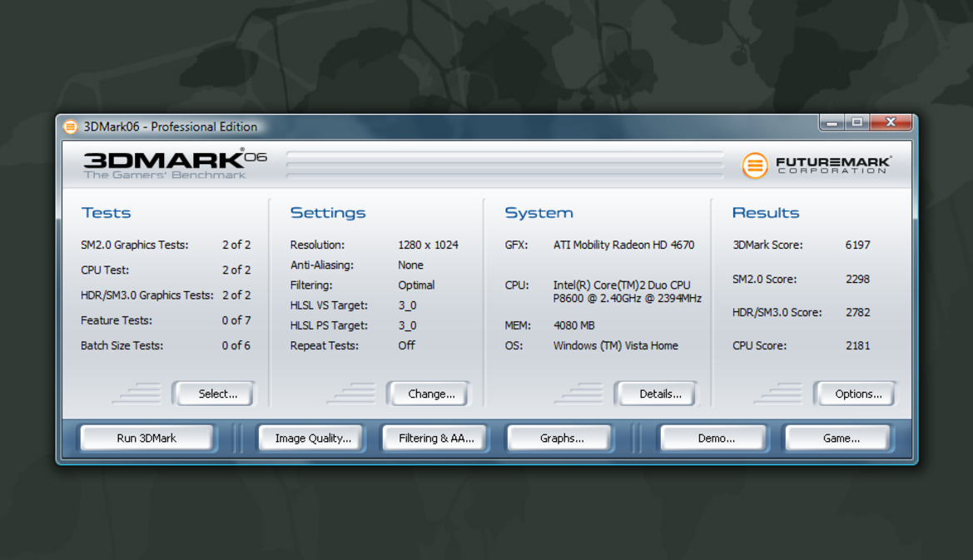Open system Details... dialog
The width and height of the screenshot is (973, 560).
(658, 394)
